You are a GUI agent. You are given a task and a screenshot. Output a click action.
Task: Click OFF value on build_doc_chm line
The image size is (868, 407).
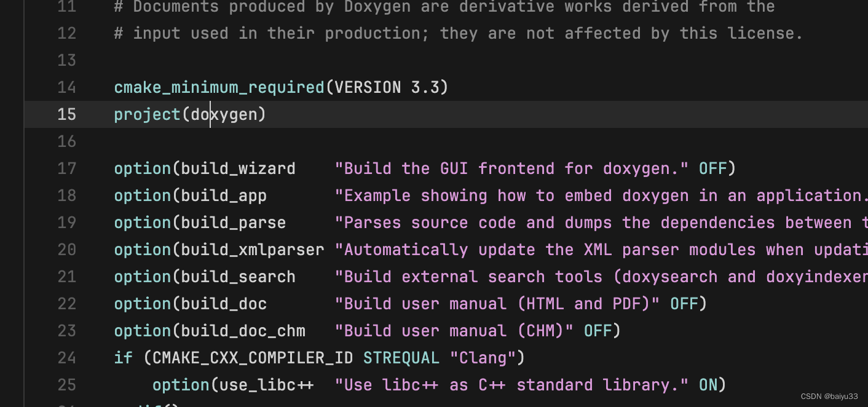tap(598, 331)
